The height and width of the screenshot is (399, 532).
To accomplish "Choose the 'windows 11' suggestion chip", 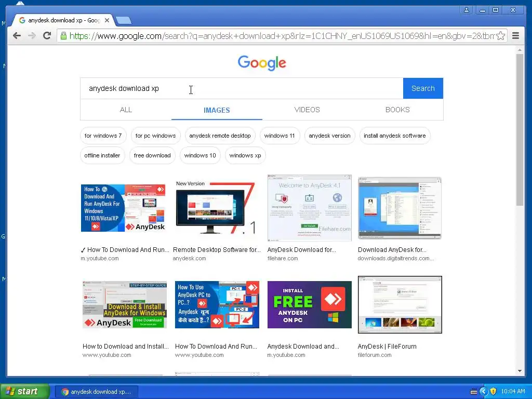I will tap(280, 136).
